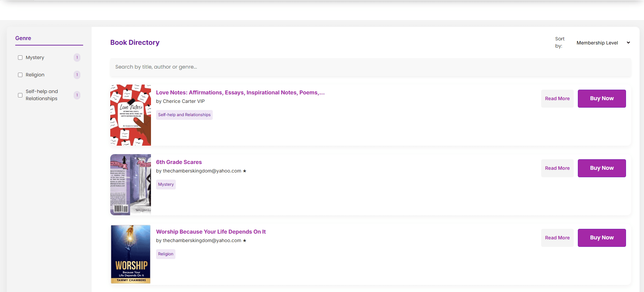This screenshot has height=292, width=644.
Task: Select the Religion tag under Worship book
Action: point(166,254)
